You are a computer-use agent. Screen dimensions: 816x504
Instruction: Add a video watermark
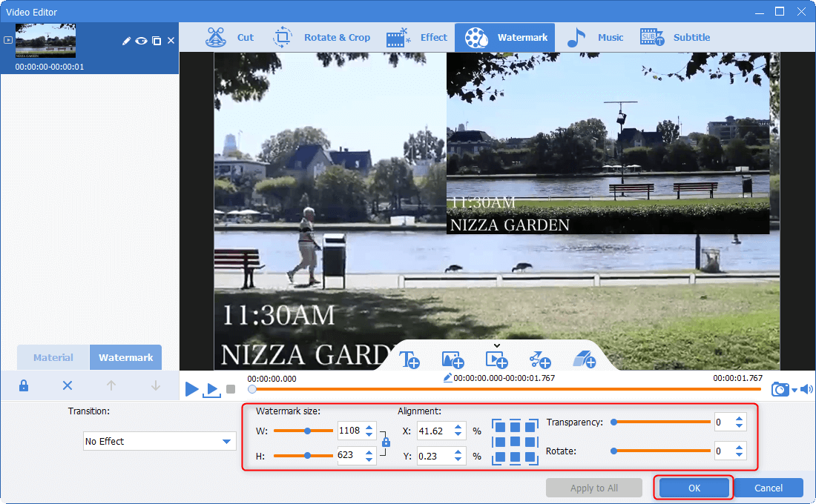pos(496,359)
